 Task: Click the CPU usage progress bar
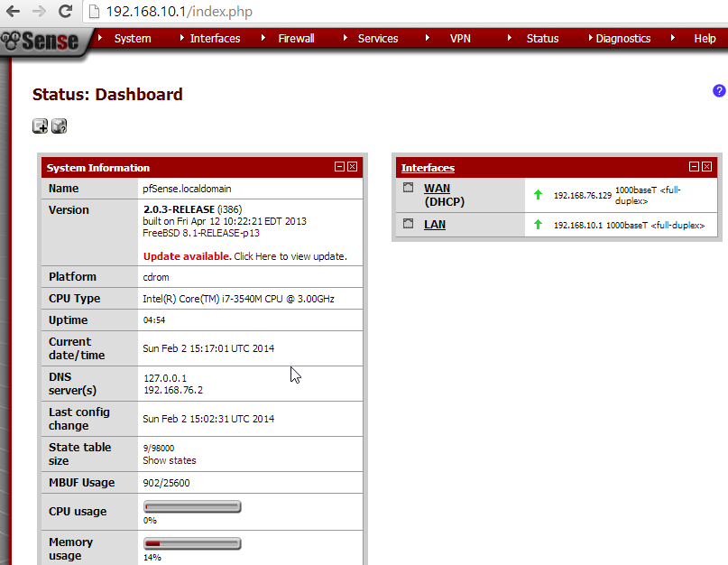(x=192, y=506)
